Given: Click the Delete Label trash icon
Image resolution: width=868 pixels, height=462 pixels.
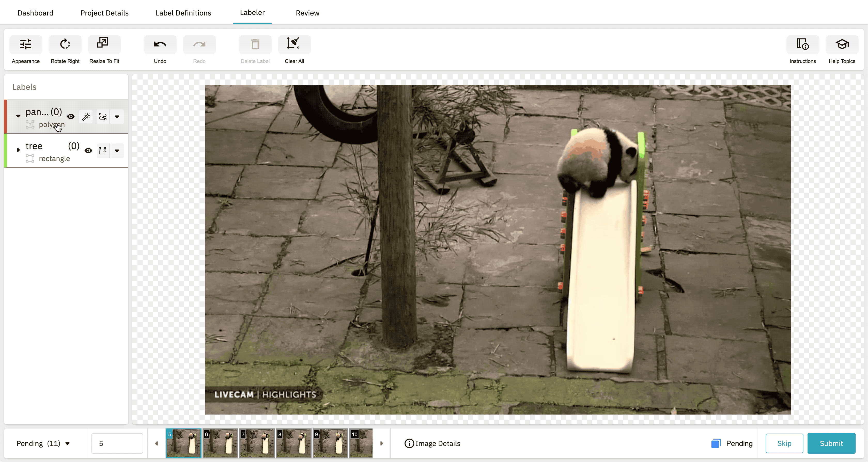Looking at the screenshot, I should click(255, 44).
